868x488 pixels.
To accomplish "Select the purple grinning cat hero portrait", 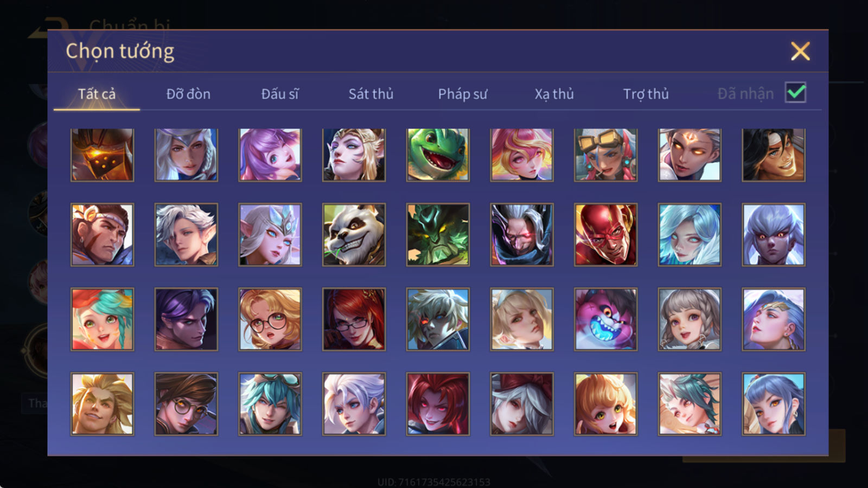I will [x=605, y=319].
